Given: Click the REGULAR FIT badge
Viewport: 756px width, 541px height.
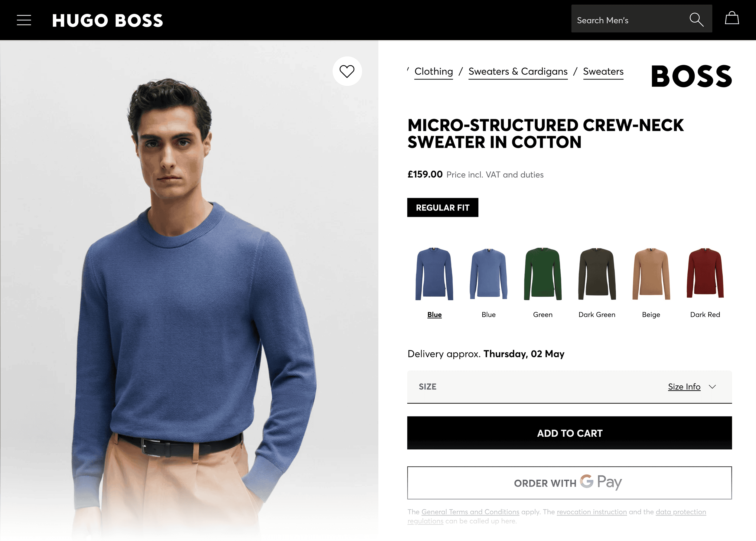Looking at the screenshot, I should coord(442,207).
